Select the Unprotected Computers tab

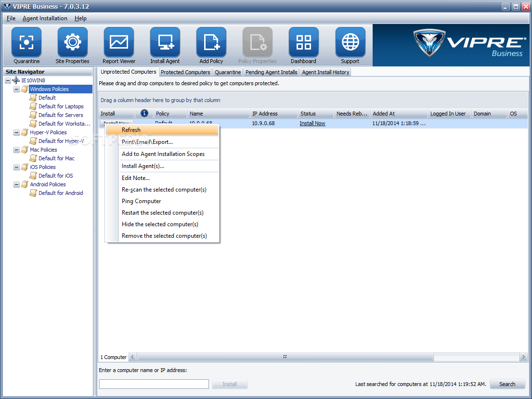[x=128, y=72]
